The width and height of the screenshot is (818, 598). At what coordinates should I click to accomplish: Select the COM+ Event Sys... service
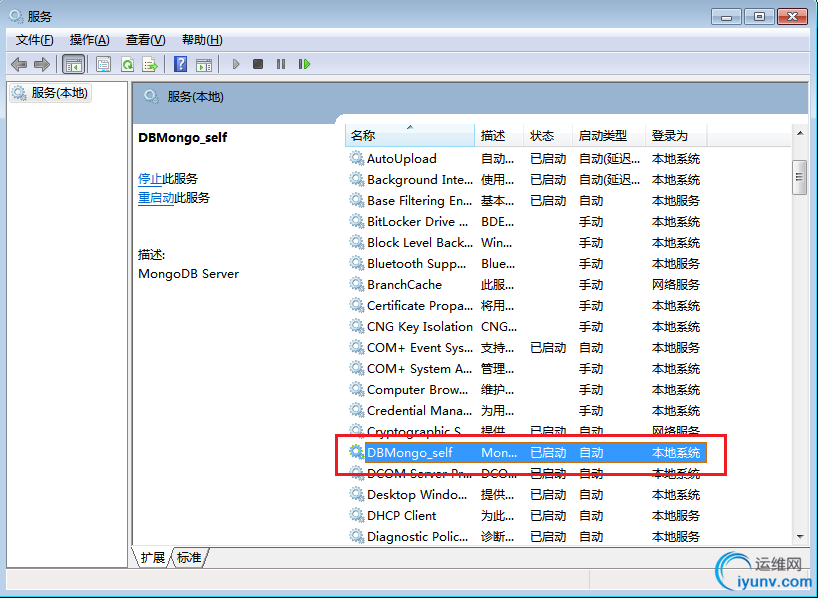(x=527, y=348)
